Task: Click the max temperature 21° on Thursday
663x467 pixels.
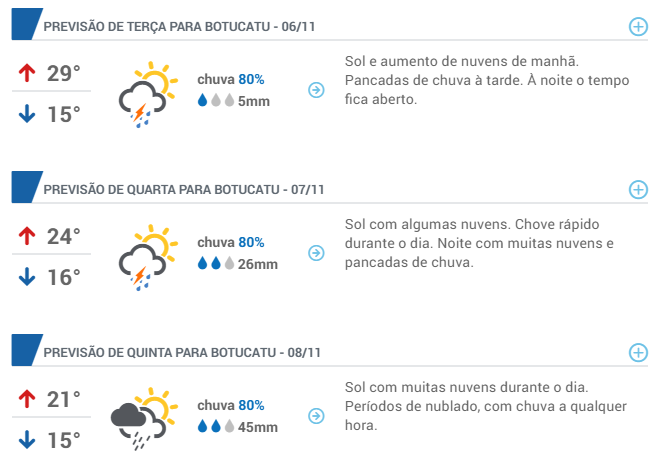Action: click(63, 399)
